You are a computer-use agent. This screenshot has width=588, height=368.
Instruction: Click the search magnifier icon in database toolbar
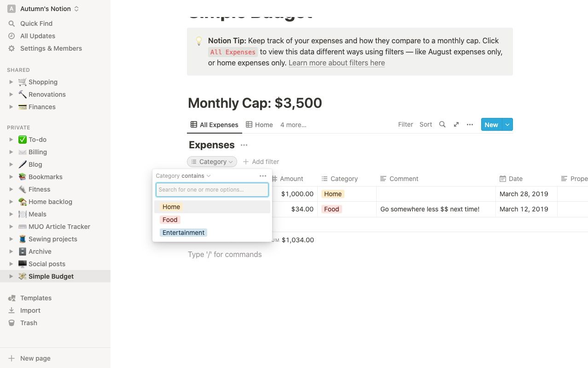point(442,124)
